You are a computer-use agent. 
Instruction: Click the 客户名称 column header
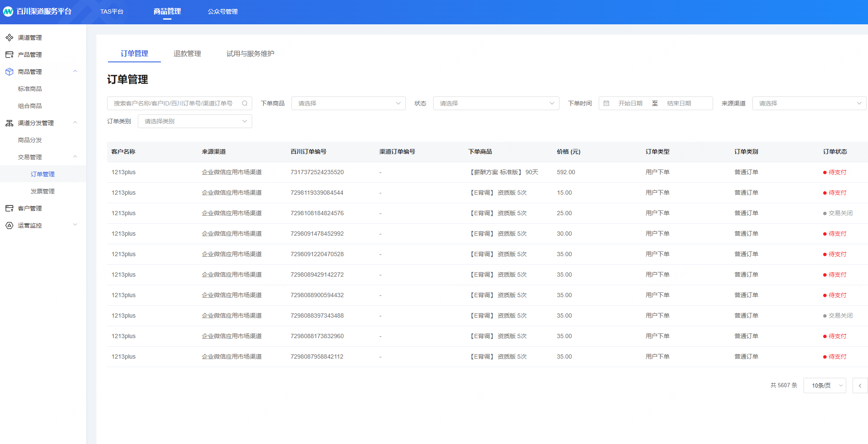123,152
